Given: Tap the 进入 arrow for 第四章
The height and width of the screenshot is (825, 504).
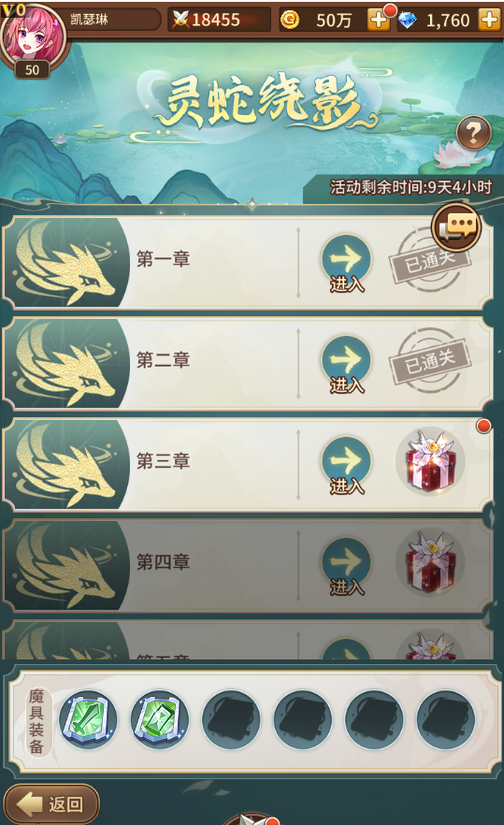Looking at the screenshot, I should (x=346, y=566).
